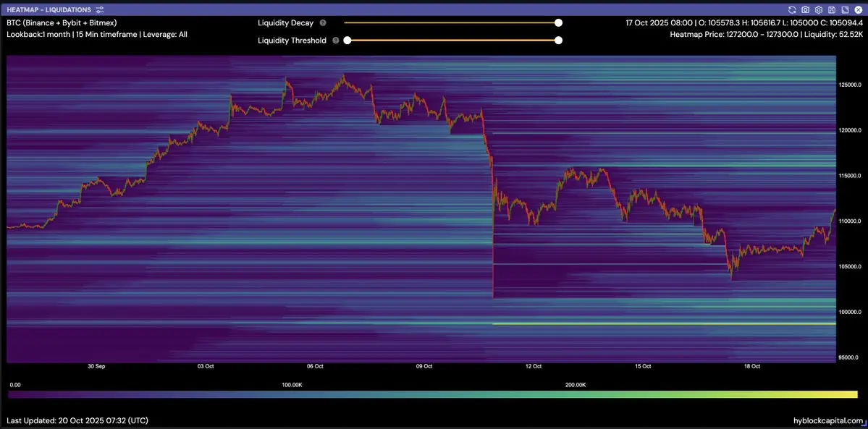The image size is (868, 429).
Task: Click the 12 Oct date axis label
Action: click(x=534, y=366)
